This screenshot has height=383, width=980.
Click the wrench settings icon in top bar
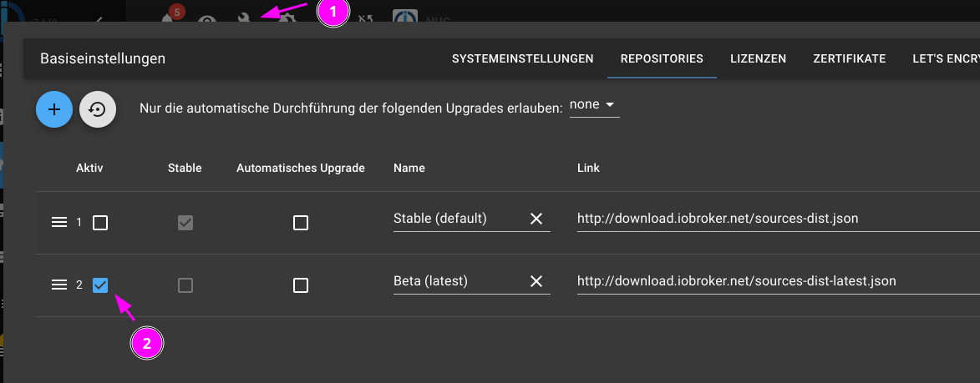(x=245, y=18)
